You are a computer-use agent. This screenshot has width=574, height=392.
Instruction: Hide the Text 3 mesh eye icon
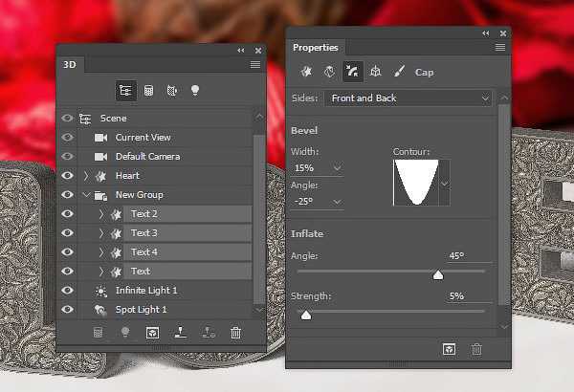tap(67, 233)
